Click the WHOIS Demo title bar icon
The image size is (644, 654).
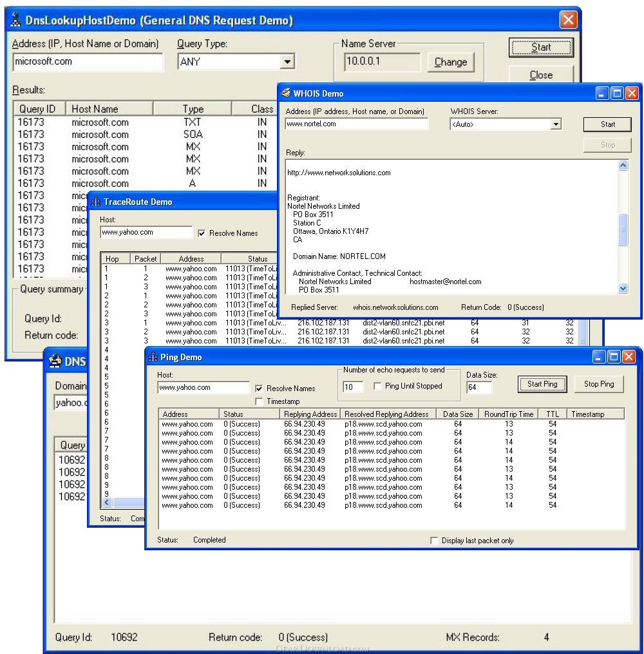(x=286, y=93)
